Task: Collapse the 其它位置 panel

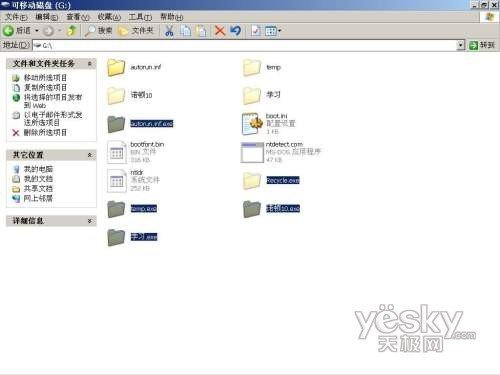Action: coord(90,155)
